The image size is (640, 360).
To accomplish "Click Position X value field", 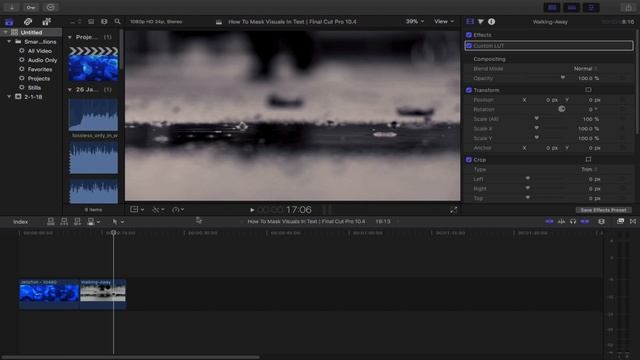I will [552, 100].
